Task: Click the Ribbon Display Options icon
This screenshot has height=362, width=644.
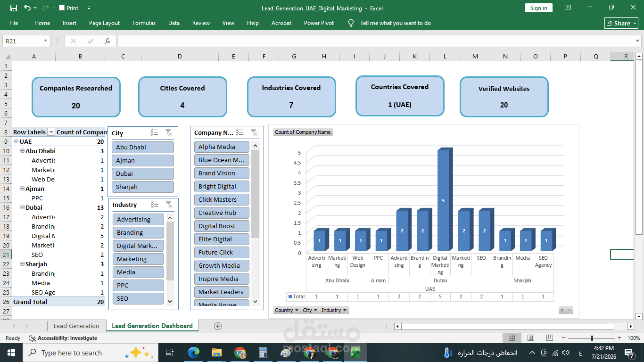Action: coord(568,8)
